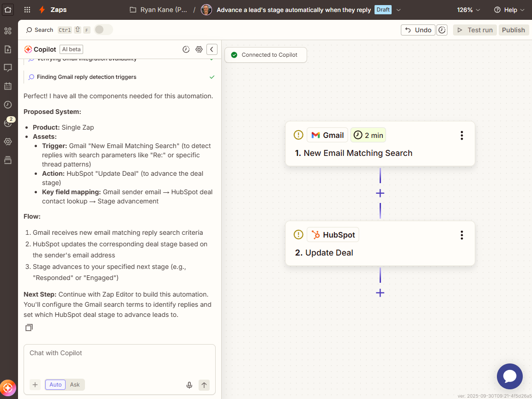Click the Search button in toolbar

pyautogui.click(x=40, y=30)
